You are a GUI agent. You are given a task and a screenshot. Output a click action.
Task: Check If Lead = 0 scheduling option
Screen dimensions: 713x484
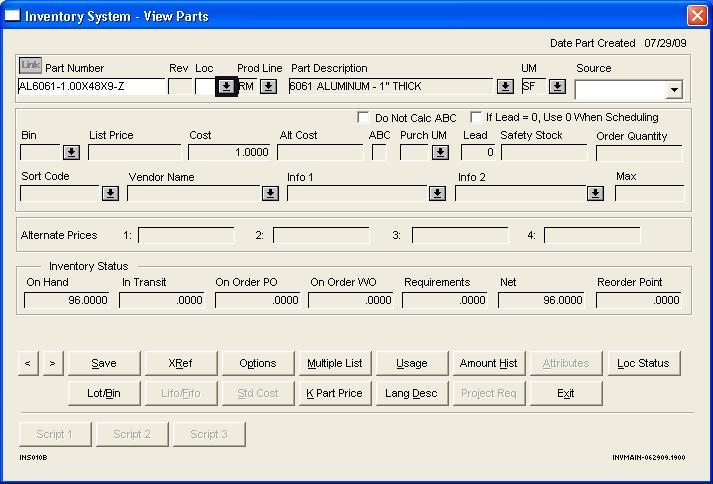click(476, 117)
